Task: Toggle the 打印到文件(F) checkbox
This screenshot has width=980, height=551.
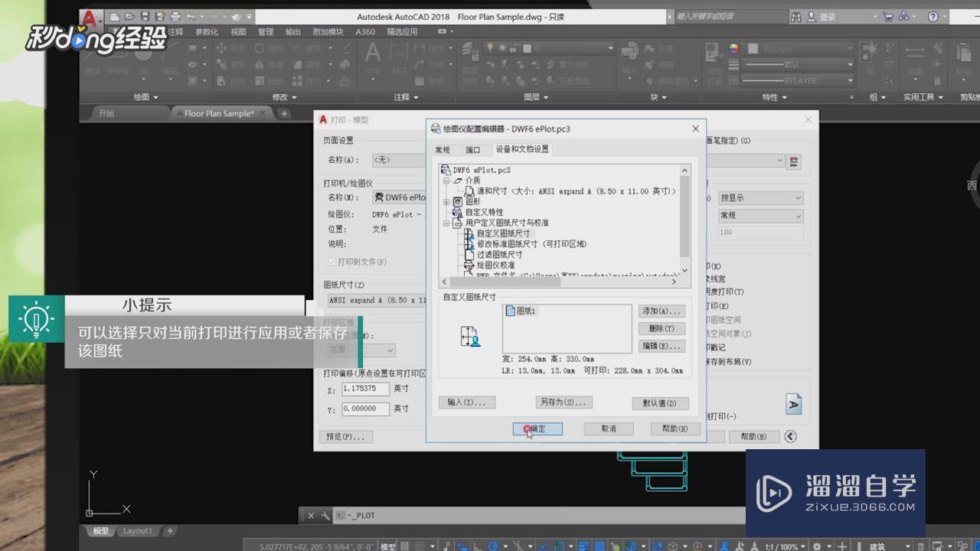Action: pyautogui.click(x=332, y=262)
